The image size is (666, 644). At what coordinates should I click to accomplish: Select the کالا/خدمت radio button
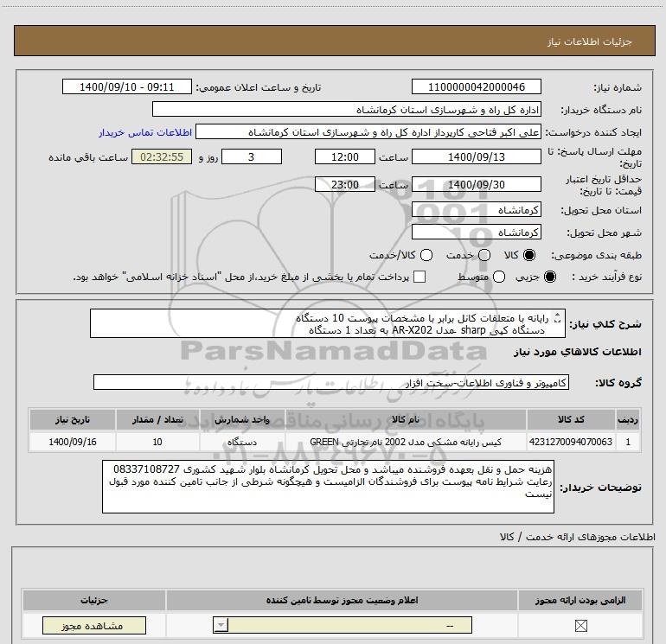426,255
